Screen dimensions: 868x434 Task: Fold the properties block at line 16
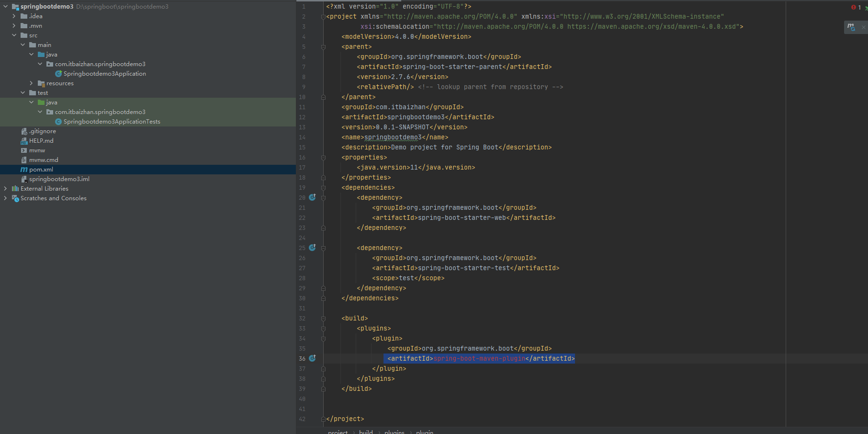click(x=323, y=158)
